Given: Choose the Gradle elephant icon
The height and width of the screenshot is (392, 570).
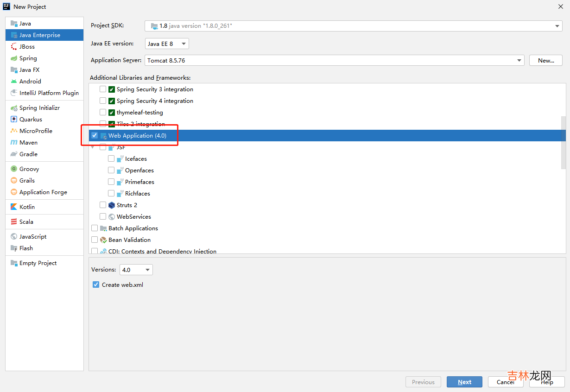Looking at the screenshot, I should pos(14,154).
